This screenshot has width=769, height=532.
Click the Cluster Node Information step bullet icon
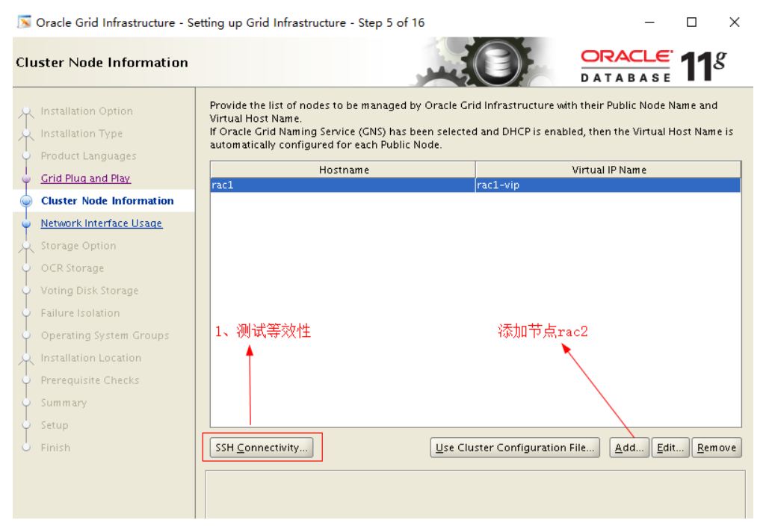pyautogui.click(x=26, y=201)
